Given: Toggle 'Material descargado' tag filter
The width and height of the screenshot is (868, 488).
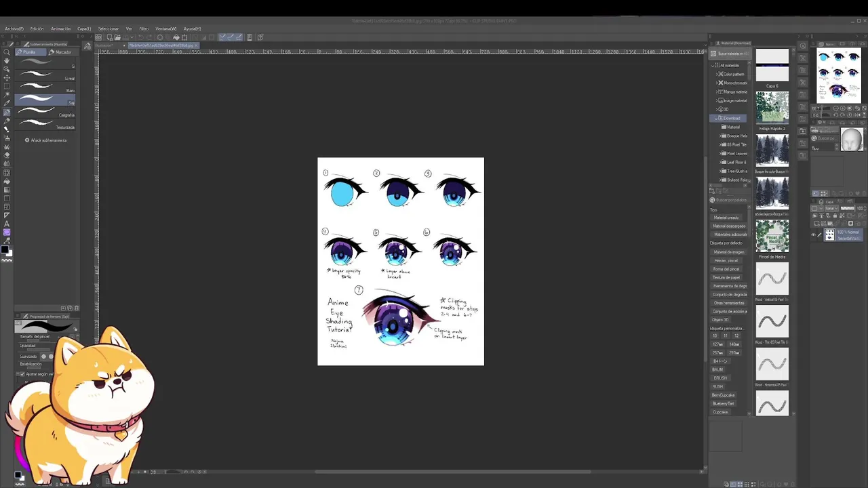Looking at the screenshot, I should click(729, 226).
